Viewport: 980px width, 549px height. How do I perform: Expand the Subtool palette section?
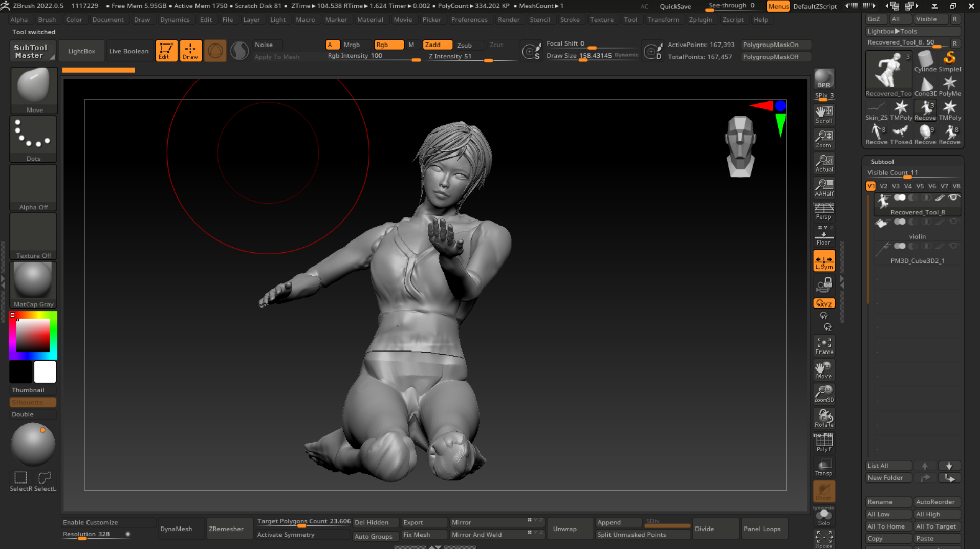pyautogui.click(x=882, y=161)
